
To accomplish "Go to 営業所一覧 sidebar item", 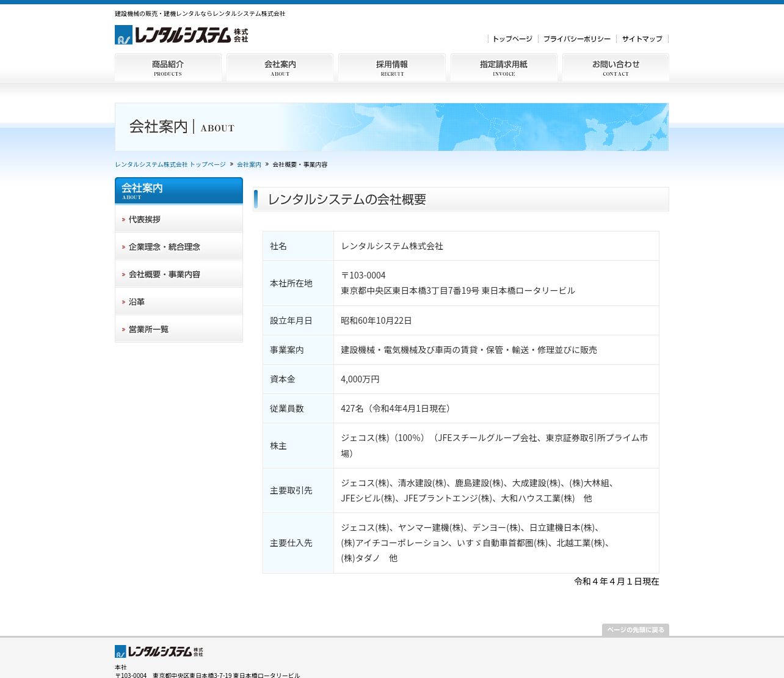I will click(179, 329).
